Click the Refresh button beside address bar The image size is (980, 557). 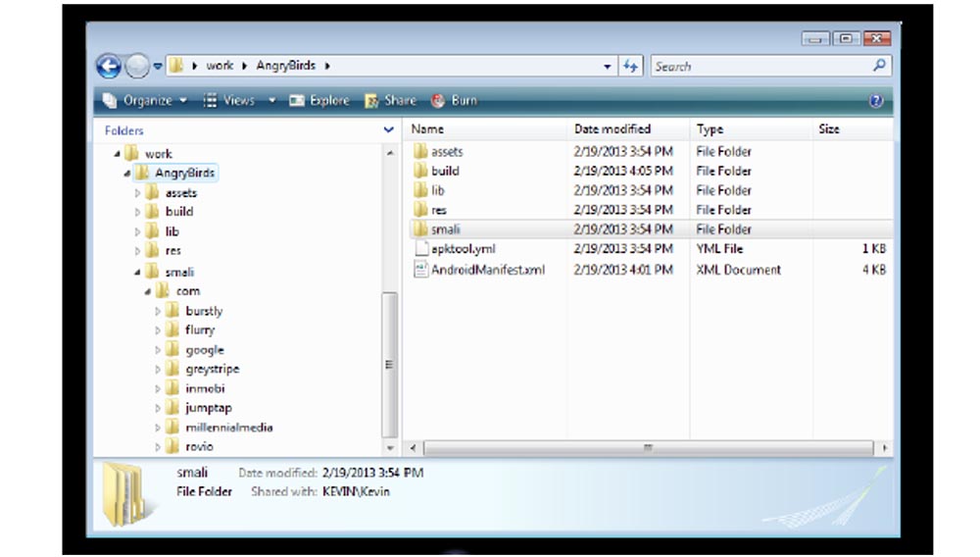click(x=630, y=66)
